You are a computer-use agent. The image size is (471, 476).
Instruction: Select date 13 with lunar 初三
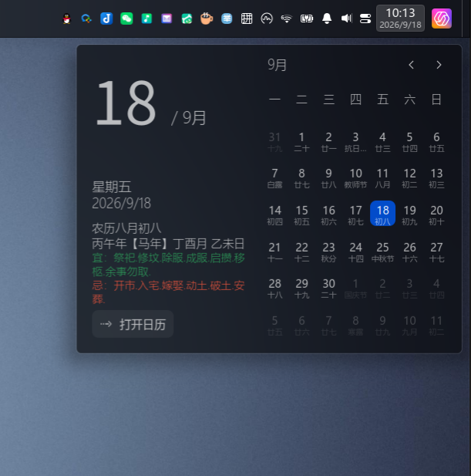pos(437,178)
